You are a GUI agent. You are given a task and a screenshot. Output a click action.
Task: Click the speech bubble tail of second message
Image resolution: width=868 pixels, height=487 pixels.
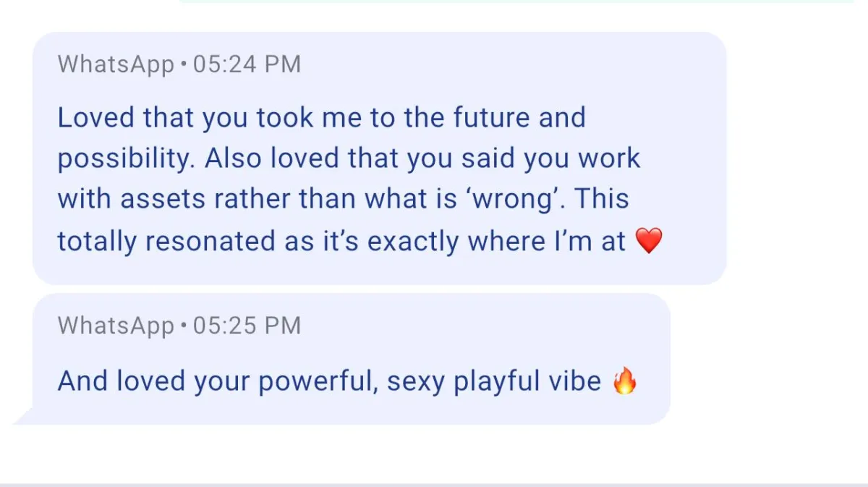point(23,417)
